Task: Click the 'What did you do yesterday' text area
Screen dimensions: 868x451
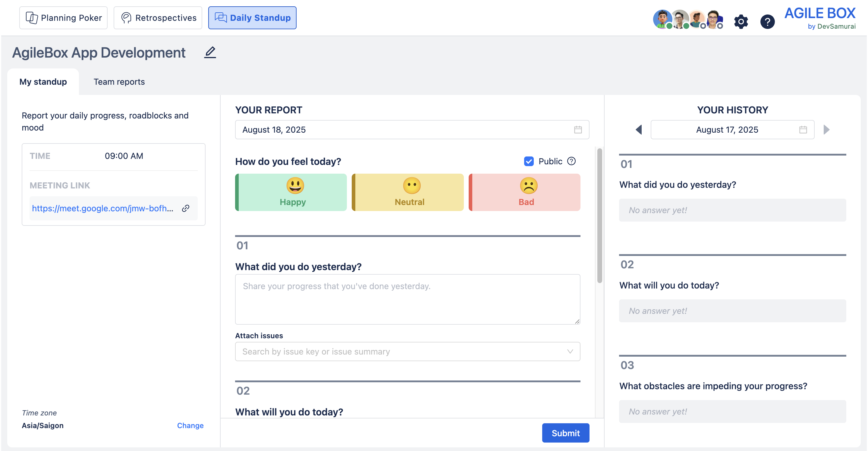Action: pos(407,299)
